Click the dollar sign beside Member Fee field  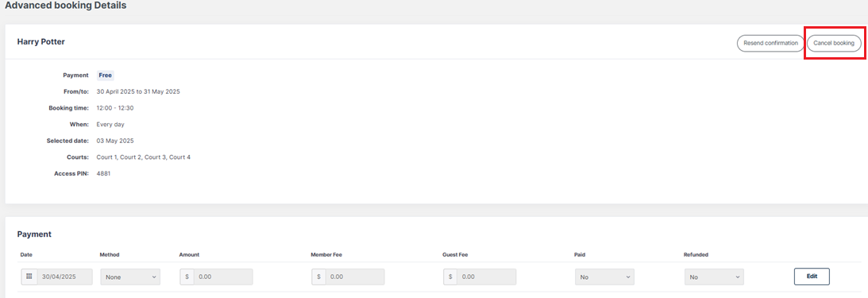(319, 277)
